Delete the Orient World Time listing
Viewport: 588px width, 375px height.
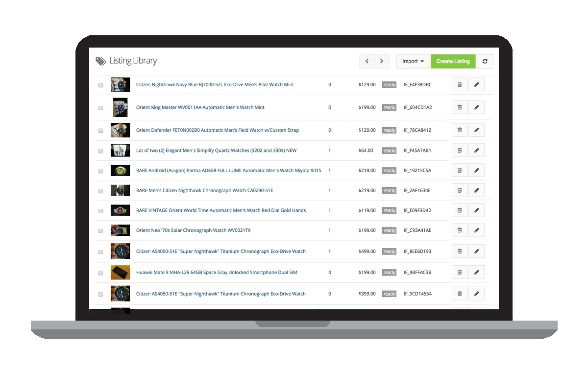click(459, 210)
